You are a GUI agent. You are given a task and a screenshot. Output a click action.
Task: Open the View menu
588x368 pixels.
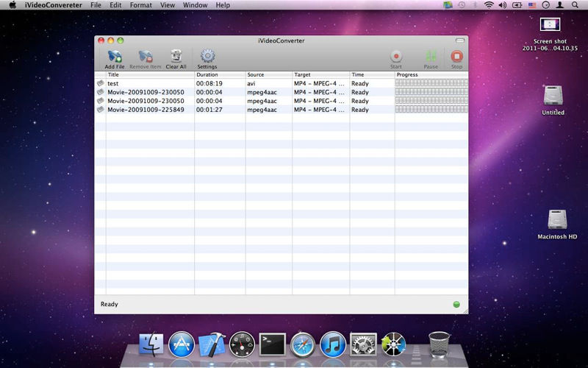168,5
